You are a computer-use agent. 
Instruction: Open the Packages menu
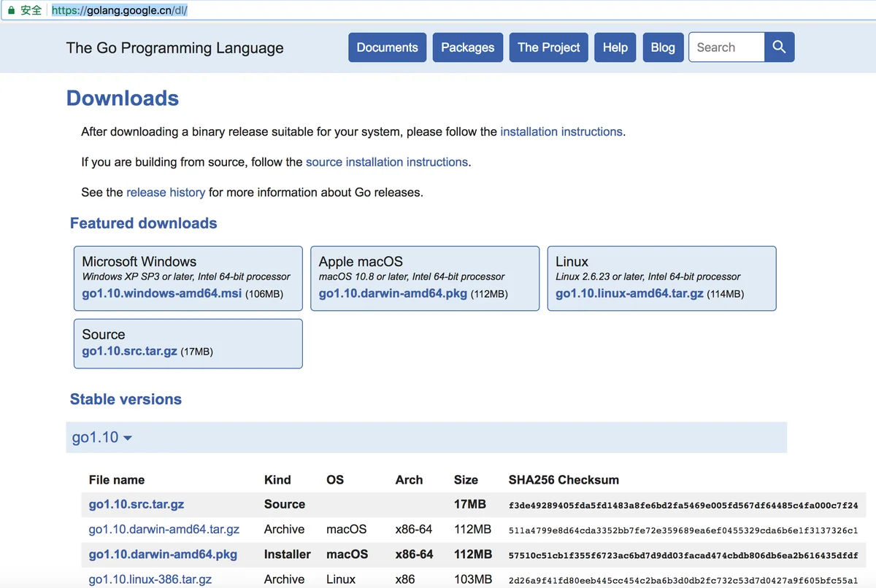468,47
